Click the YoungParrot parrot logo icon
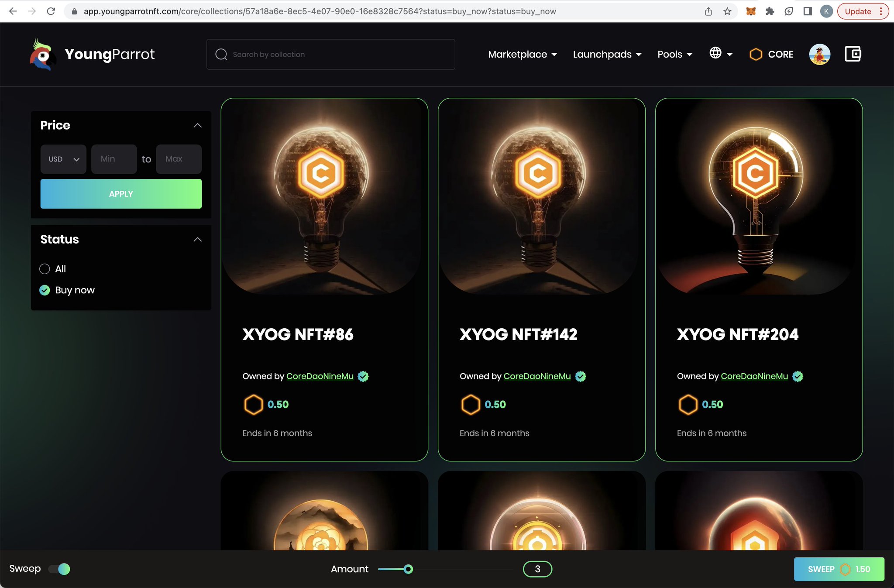 pos(43,55)
